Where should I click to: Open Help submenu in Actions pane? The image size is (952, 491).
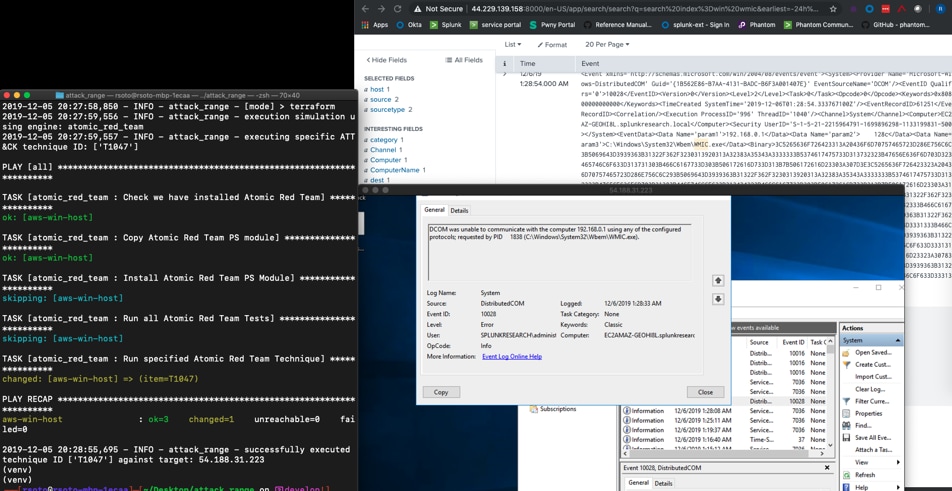coord(872,487)
